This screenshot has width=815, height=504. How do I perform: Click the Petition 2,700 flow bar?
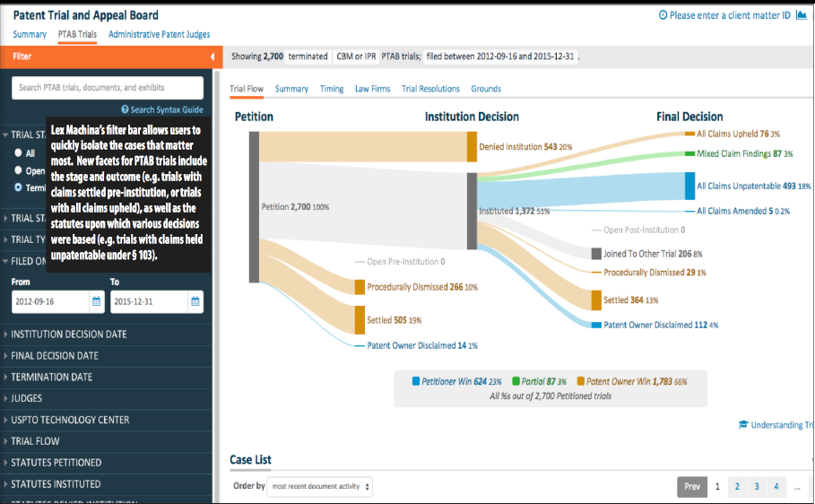point(254,207)
